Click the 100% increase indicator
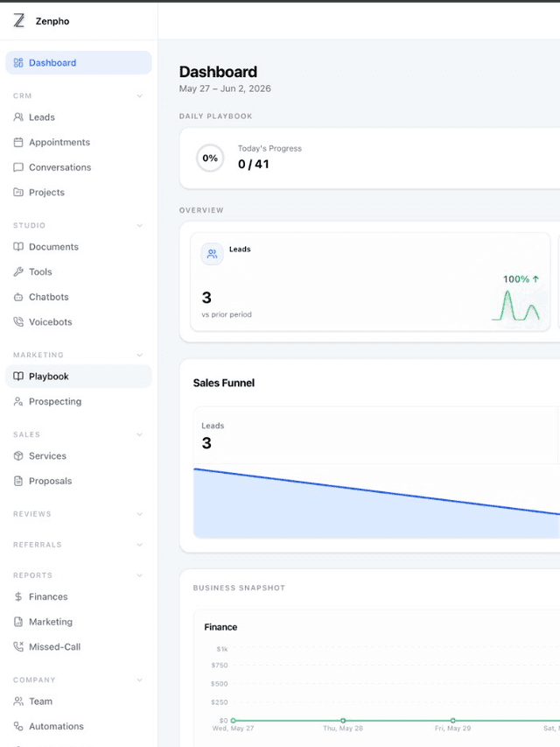This screenshot has width=560, height=747. pyautogui.click(x=521, y=279)
